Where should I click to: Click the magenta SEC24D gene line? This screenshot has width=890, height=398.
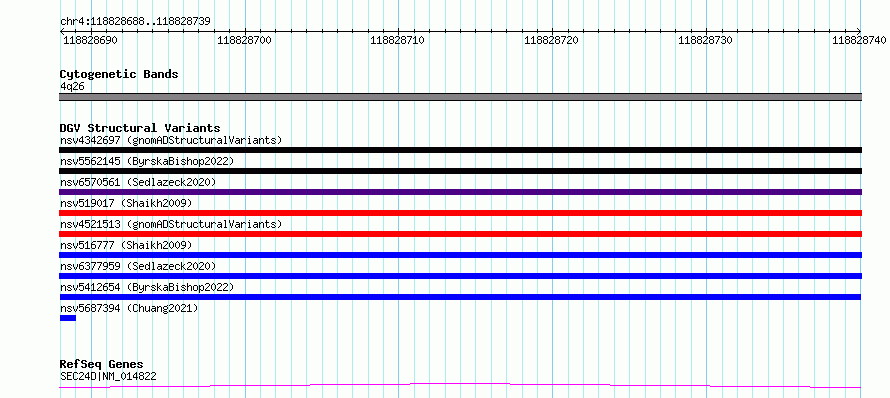click(x=460, y=386)
